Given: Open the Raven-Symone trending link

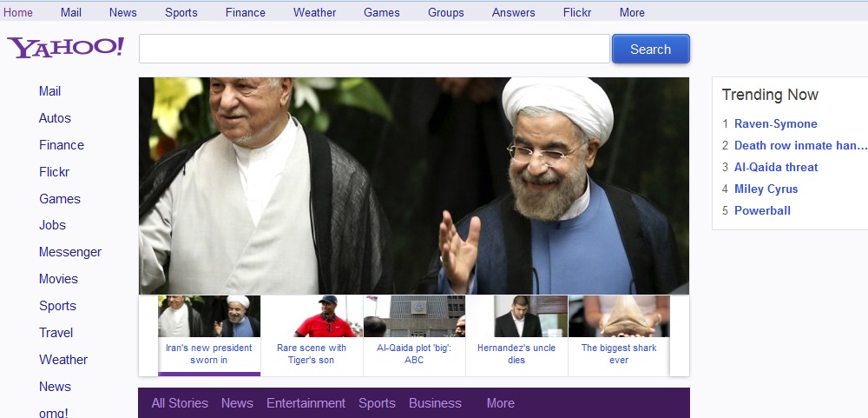Looking at the screenshot, I should pyautogui.click(x=775, y=123).
